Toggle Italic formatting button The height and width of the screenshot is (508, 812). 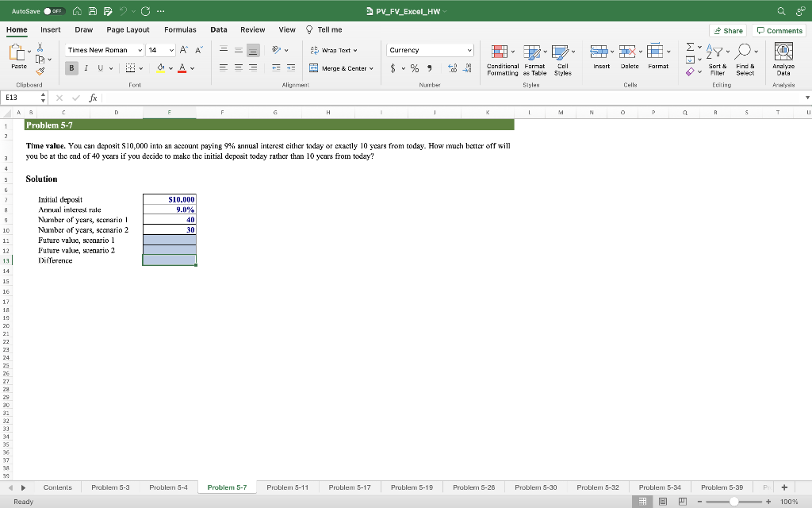[x=86, y=68]
